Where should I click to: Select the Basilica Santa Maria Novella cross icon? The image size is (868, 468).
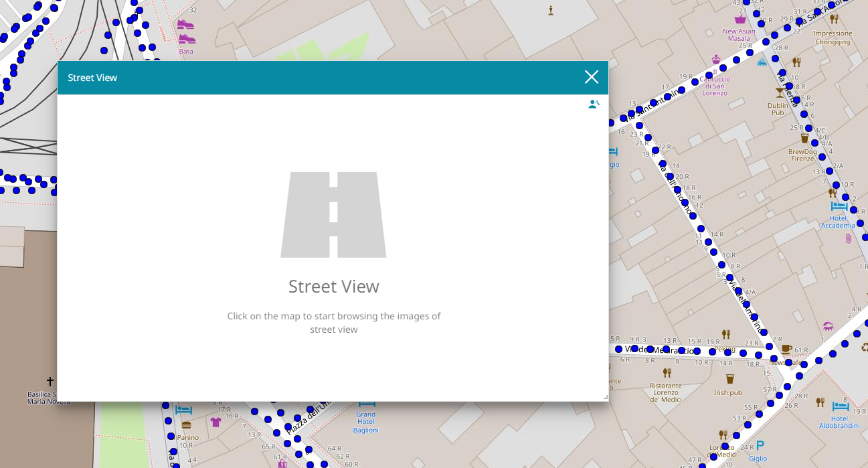pos(50,382)
